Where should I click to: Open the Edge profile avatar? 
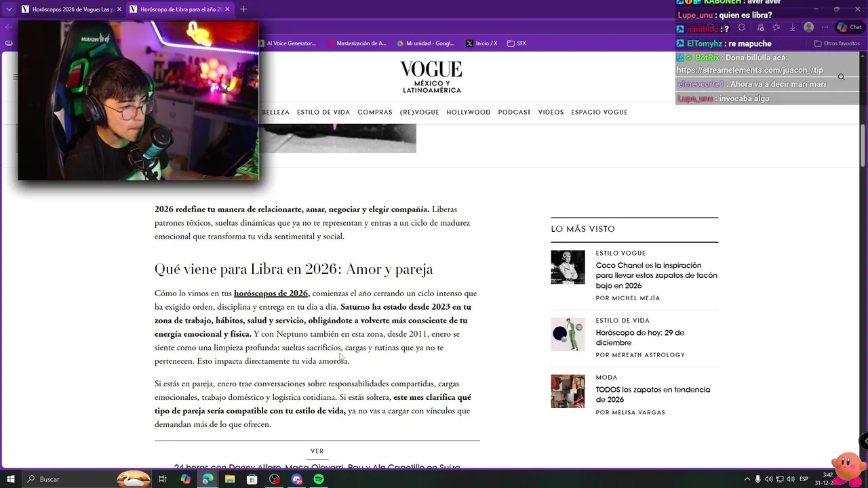point(808,28)
